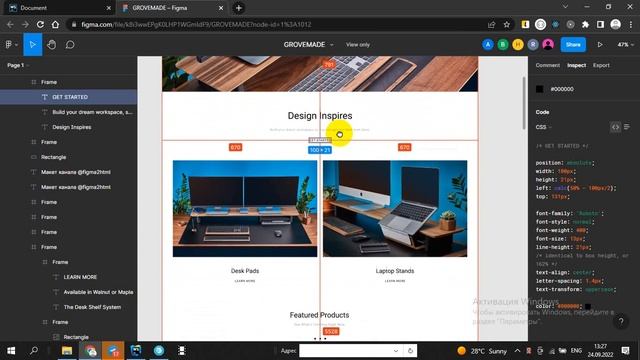Click the Desk Pads product image
640x360 pixels.
click(x=245, y=209)
